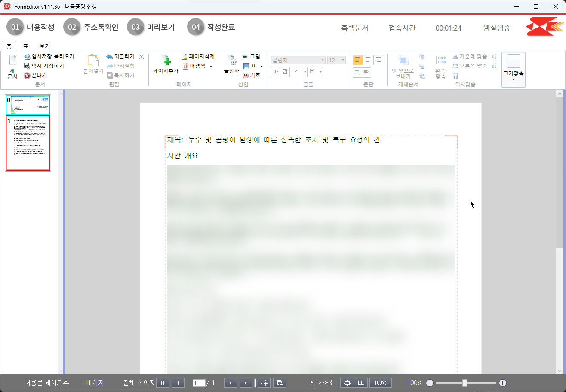Screen dimensions: 566x392
Task: Click the FILL zoom button
Action: point(353,383)
